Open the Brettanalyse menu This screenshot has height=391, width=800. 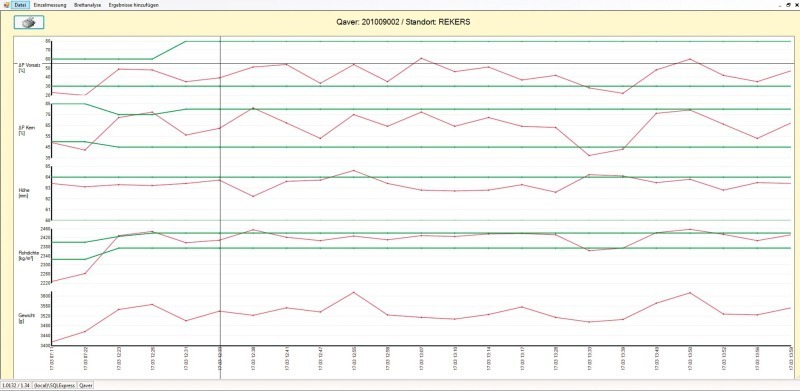click(88, 5)
